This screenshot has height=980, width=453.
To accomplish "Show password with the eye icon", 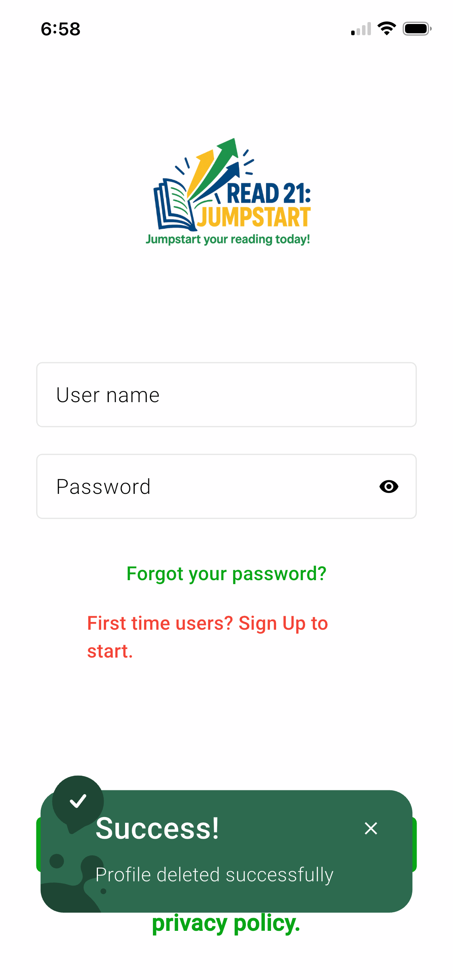I will tap(389, 487).
